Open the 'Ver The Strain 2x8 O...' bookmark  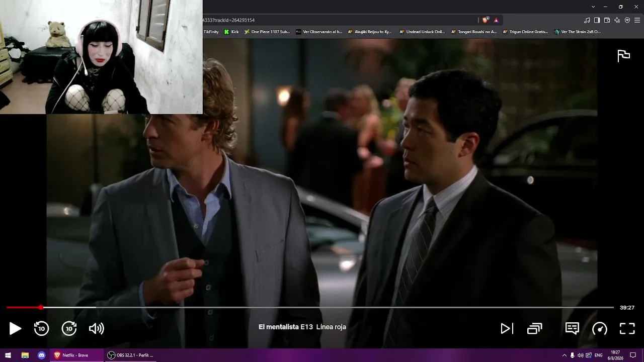click(578, 32)
